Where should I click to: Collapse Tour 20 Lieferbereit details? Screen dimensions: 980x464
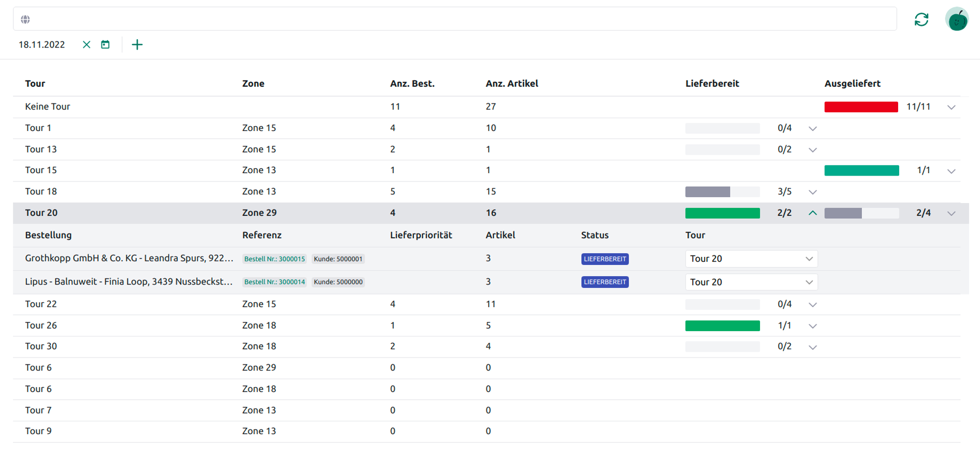click(812, 213)
